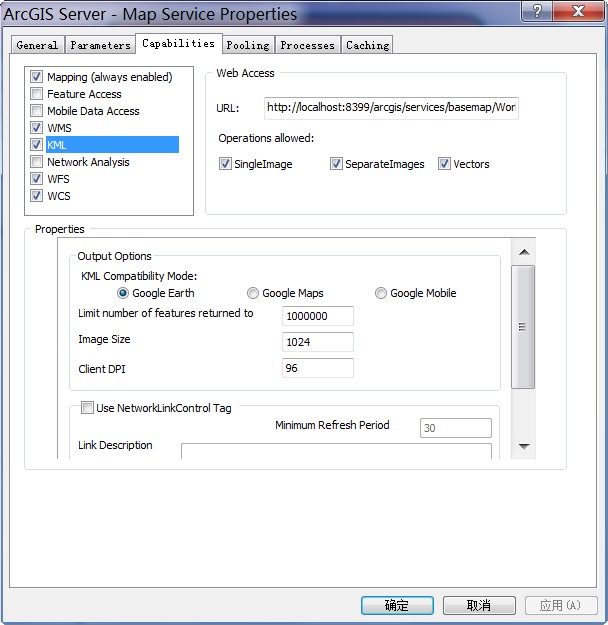Close the Map Service Properties dialog
Image resolution: width=608 pixels, height=625 pixels.
[x=579, y=11]
